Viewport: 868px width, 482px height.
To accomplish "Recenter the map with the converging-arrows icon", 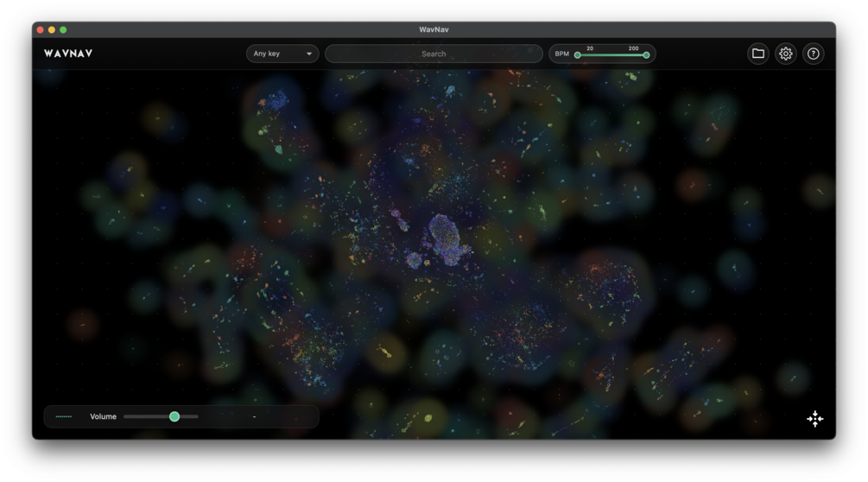I will pyautogui.click(x=814, y=419).
